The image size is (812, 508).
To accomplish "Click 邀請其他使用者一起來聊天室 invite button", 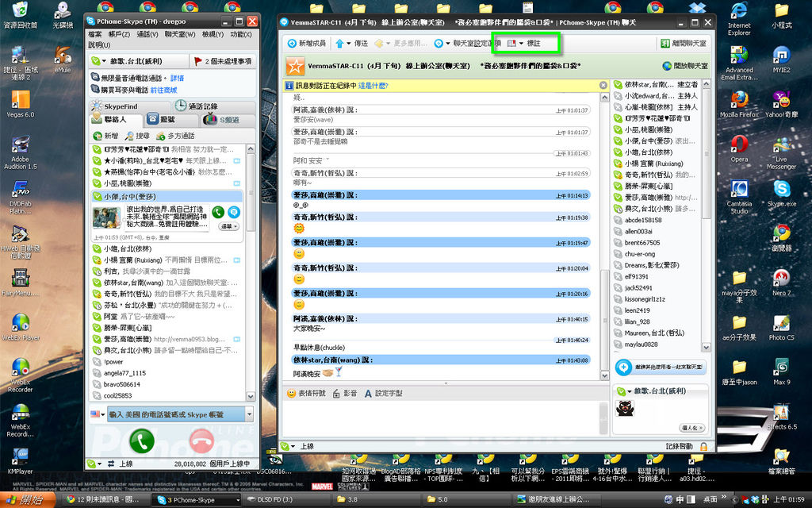I will (661, 367).
